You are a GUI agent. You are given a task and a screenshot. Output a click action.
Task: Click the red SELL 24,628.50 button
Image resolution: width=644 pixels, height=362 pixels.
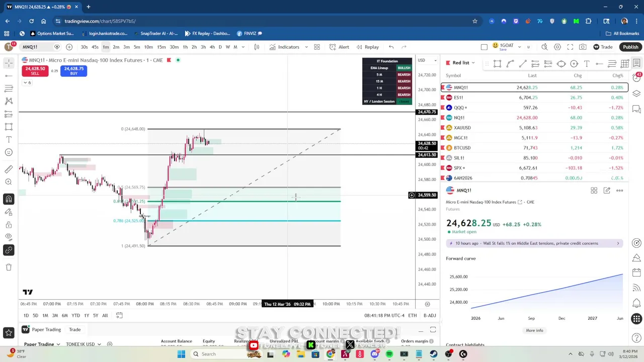pyautogui.click(x=35, y=71)
